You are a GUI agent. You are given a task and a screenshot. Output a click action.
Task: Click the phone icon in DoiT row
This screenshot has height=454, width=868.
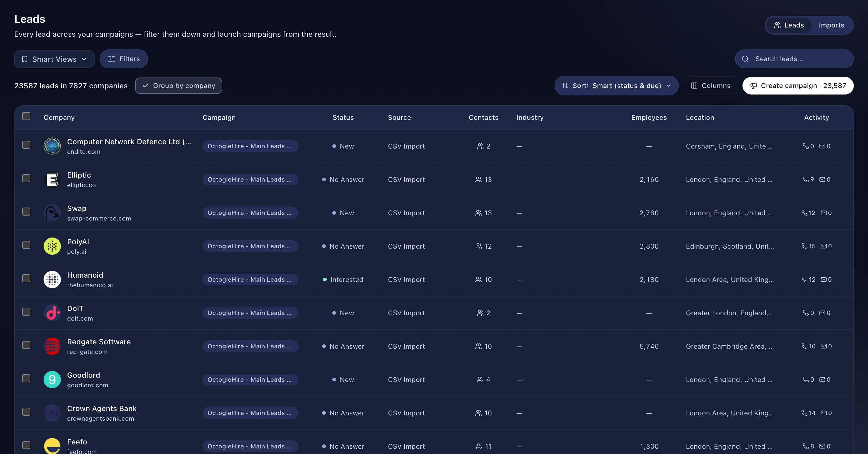pyautogui.click(x=806, y=313)
